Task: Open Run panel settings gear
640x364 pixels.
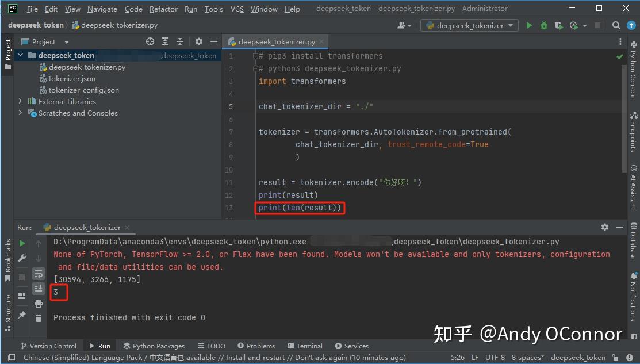Action: coord(605,227)
